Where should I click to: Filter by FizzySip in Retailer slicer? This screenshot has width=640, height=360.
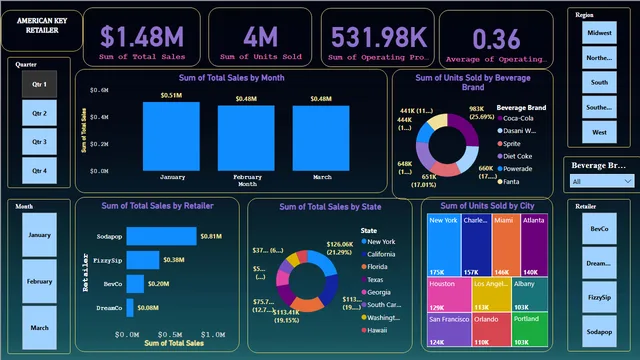[x=599, y=298]
